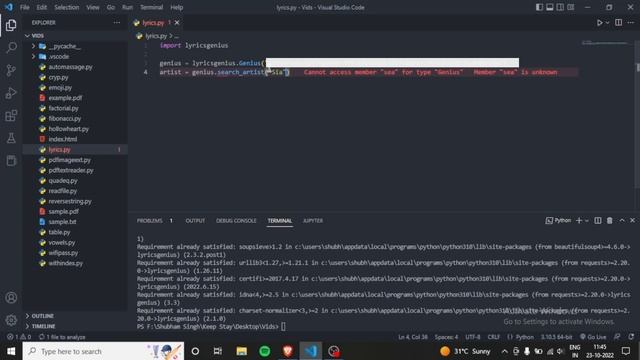
Task: Split the terminal
Action: click(598, 220)
